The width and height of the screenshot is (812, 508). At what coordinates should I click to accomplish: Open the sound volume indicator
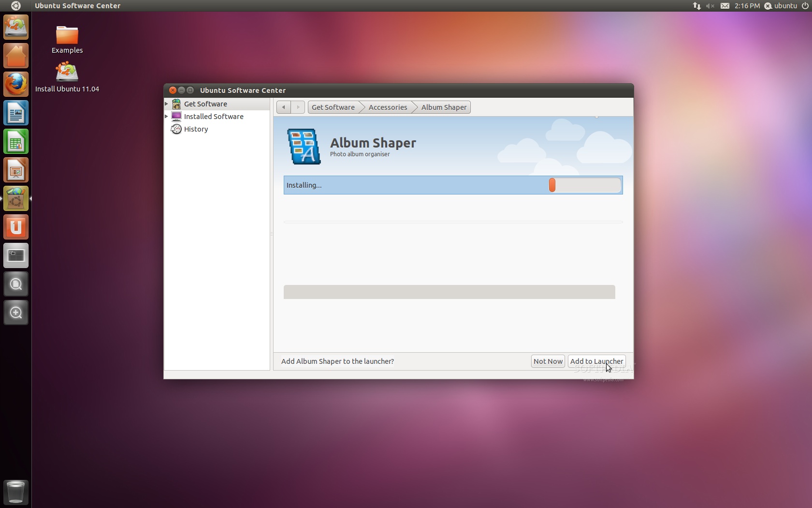point(710,6)
